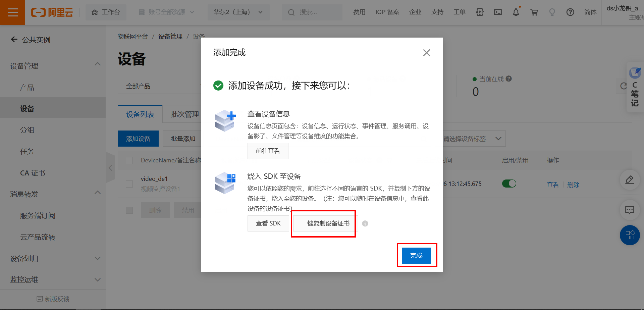Focus the top search box
Viewport: 644px width, 310px height.
click(x=312, y=12)
